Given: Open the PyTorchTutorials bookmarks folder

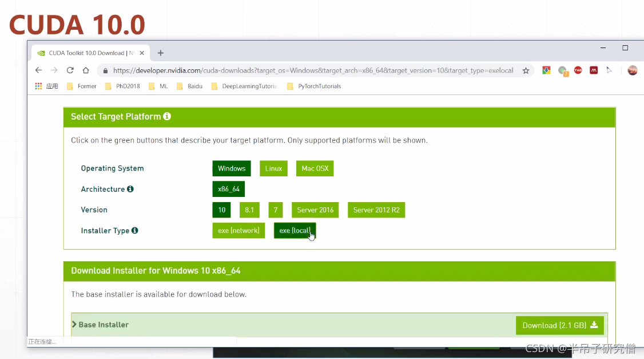Looking at the screenshot, I should [314, 86].
